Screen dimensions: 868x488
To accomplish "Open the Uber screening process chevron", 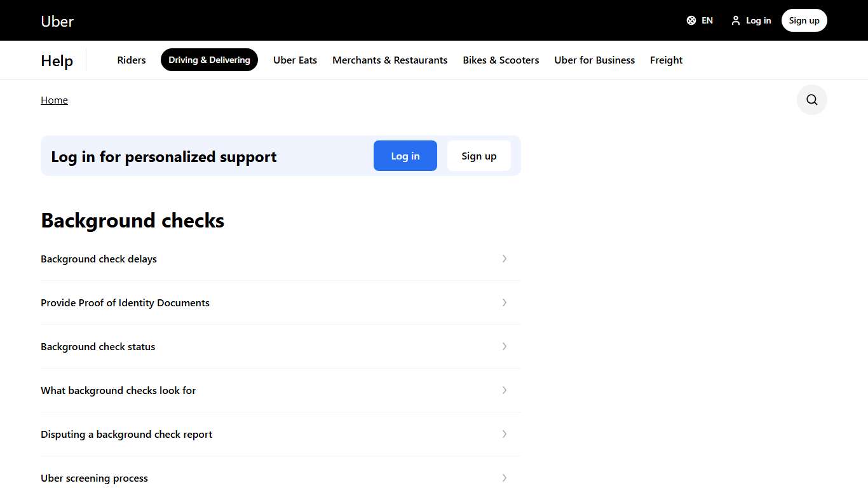I will (x=505, y=478).
